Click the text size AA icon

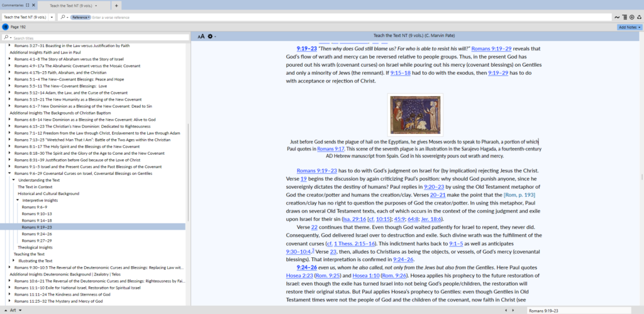pyautogui.click(x=201, y=36)
